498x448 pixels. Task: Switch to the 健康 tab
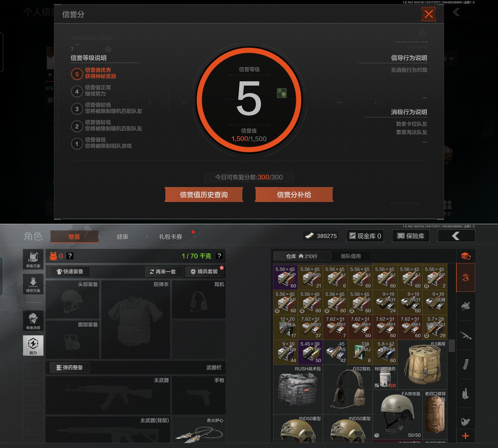[122, 237]
